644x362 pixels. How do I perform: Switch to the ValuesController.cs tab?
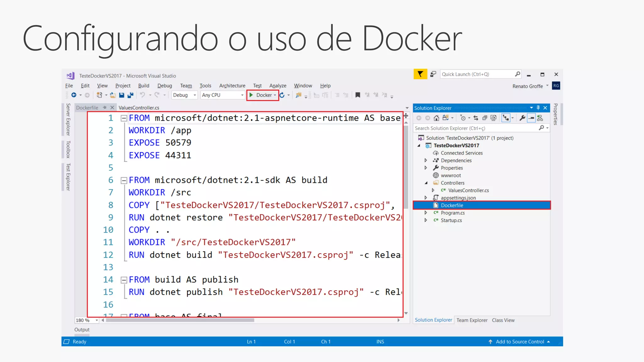(139, 107)
